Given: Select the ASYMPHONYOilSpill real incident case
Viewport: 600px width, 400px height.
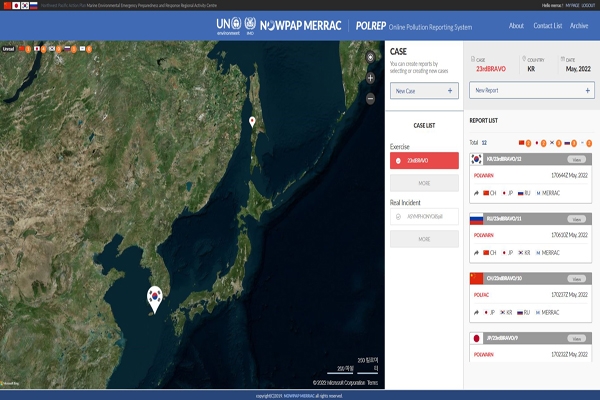Looking at the screenshot, I should click(x=424, y=217).
